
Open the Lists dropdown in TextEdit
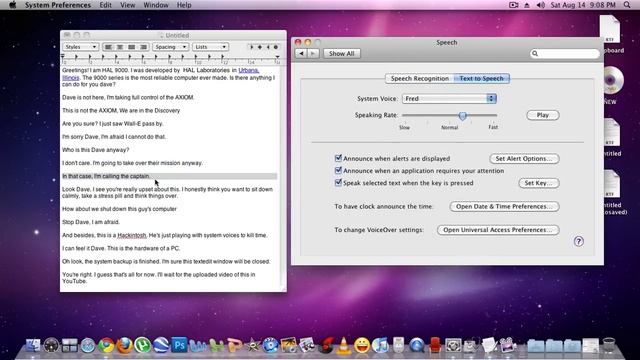point(210,47)
